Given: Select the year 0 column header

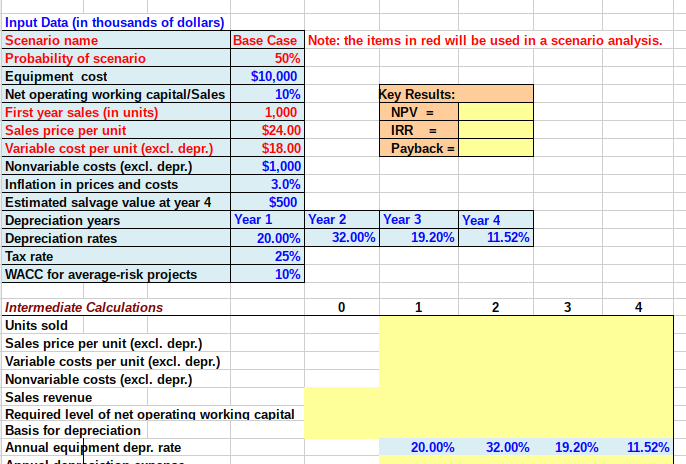Looking at the screenshot, I should coord(342,307).
